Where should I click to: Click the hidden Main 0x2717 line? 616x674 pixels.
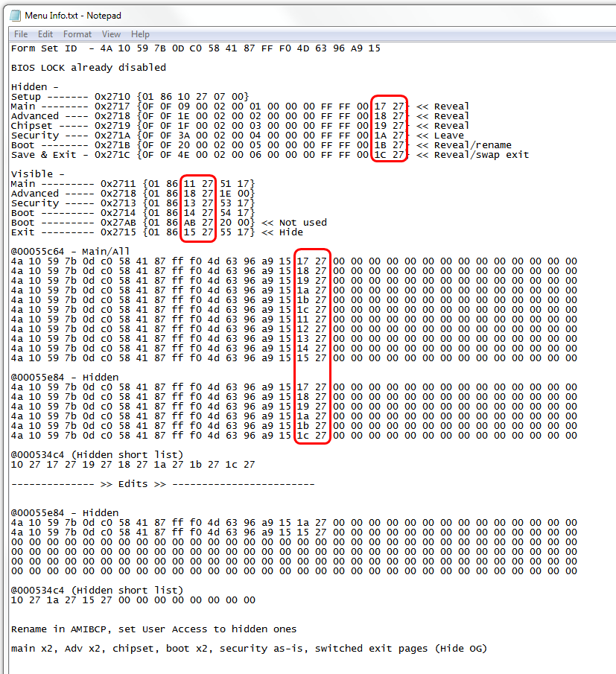coord(240,106)
